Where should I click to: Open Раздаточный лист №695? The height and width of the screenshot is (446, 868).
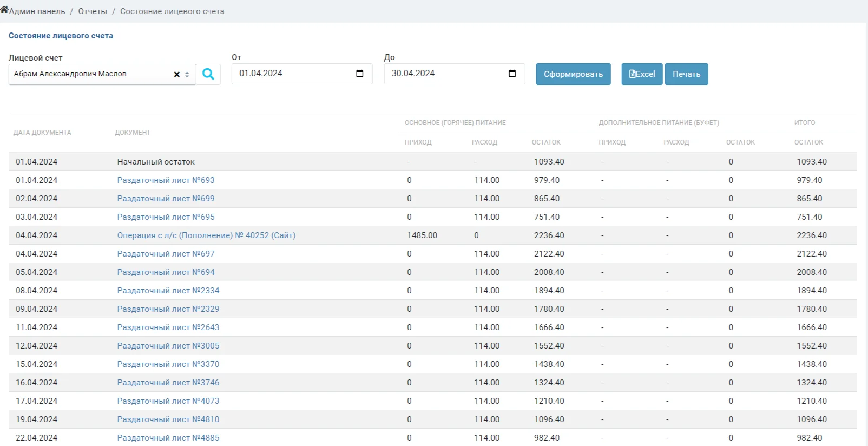coord(166,217)
